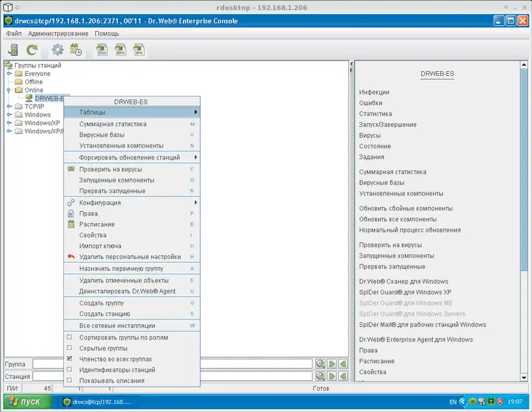
Task: Click the red shield security tray icon
Action: tap(500, 401)
